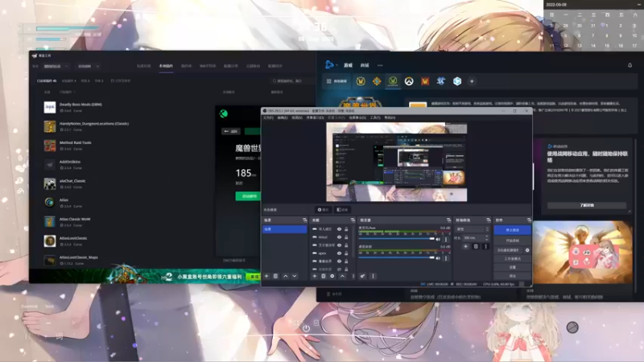Move scene up in OBS
The image size is (644, 362).
click(286, 276)
